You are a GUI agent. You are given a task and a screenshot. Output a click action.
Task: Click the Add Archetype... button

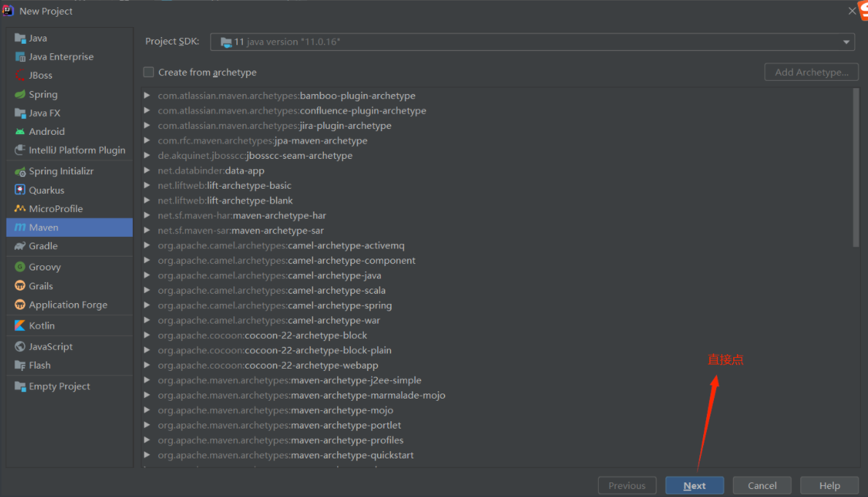pos(812,72)
